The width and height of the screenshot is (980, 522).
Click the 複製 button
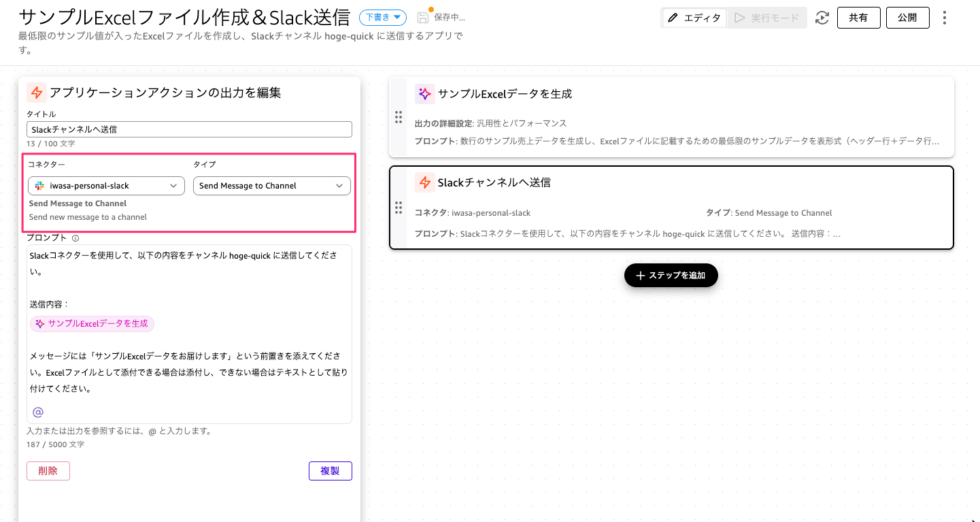point(331,471)
